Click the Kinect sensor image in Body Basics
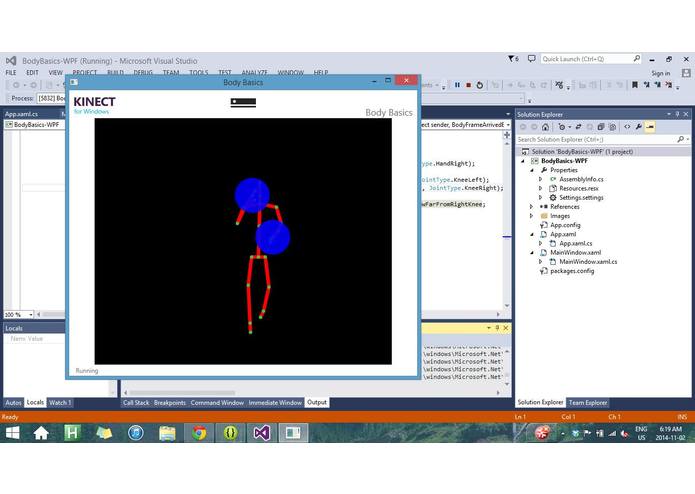 coord(243,103)
